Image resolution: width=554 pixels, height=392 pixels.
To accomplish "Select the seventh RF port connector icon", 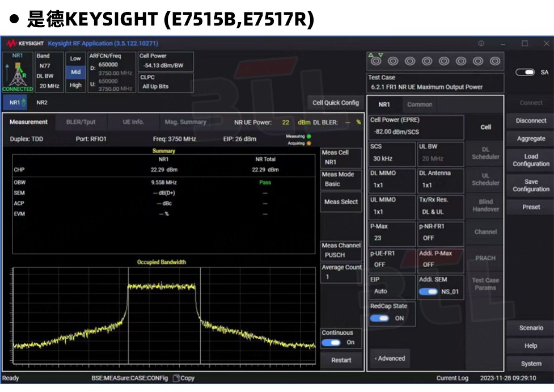I will [477, 61].
